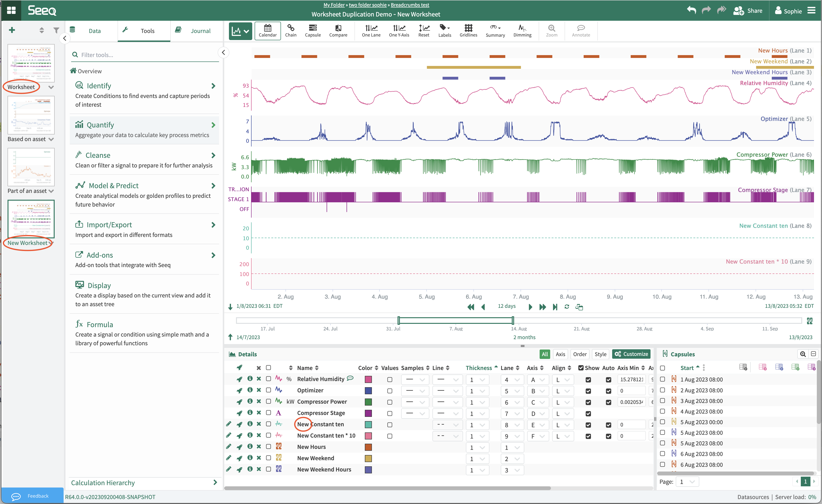822x504 pixels.
Task: Uncheck Show for Compressor Stage
Action: pyautogui.click(x=588, y=414)
